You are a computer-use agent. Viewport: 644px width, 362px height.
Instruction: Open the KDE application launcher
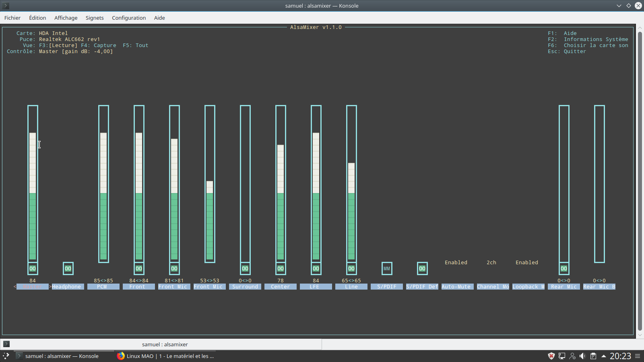point(6,356)
